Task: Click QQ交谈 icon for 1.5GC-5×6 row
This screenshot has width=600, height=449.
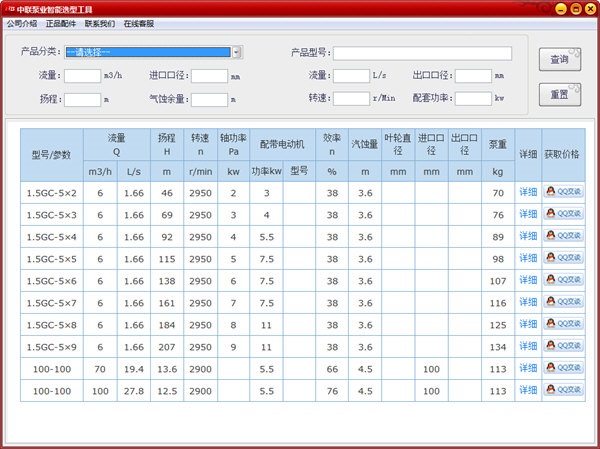Action: pos(564,280)
